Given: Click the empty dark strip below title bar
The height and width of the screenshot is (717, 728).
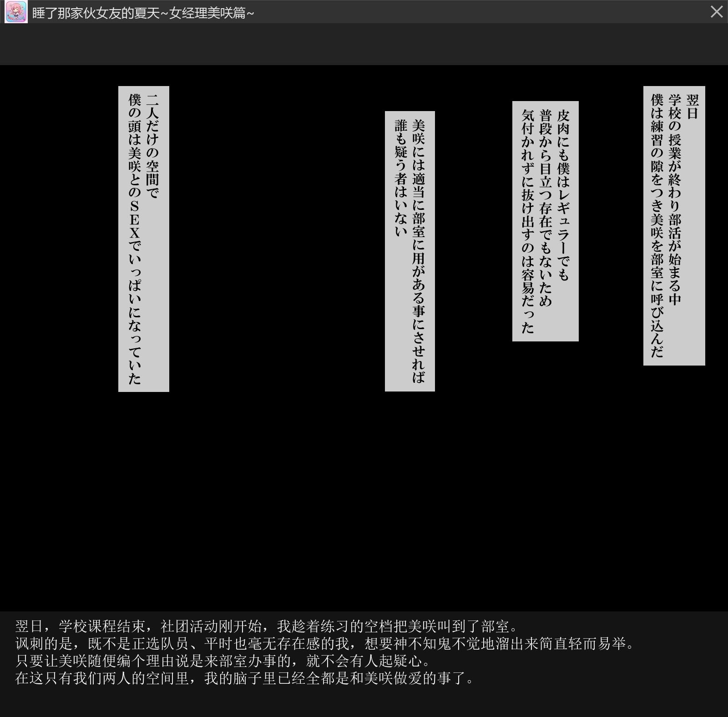Looking at the screenshot, I should (x=364, y=44).
